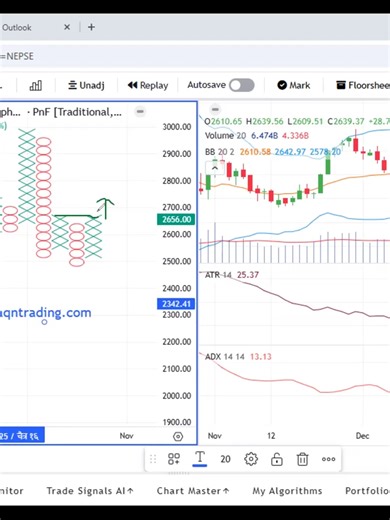Lock the selected drawing
Viewport: 390px width, 520px height.
point(277,459)
